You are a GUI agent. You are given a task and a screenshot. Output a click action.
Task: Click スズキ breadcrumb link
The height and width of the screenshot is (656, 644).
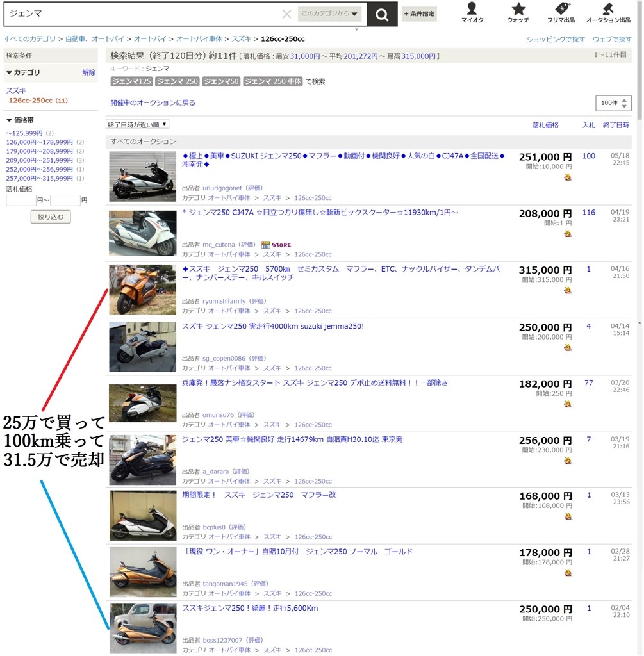tap(242, 39)
